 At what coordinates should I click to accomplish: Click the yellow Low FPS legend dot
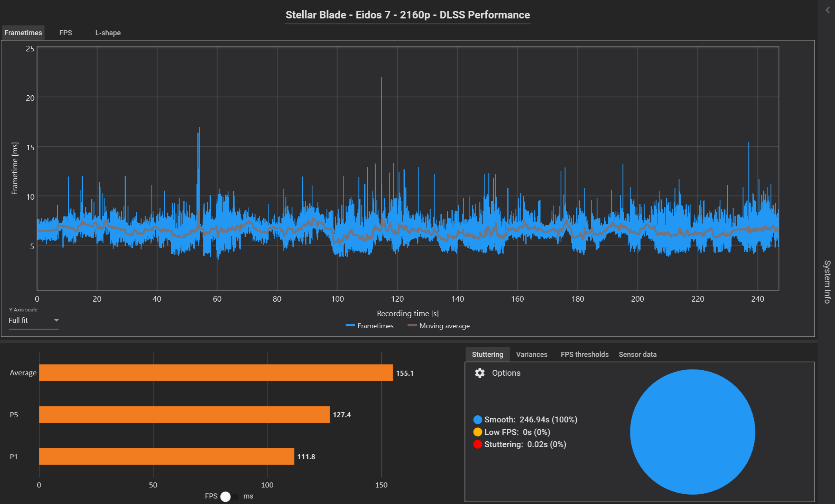[x=477, y=432]
